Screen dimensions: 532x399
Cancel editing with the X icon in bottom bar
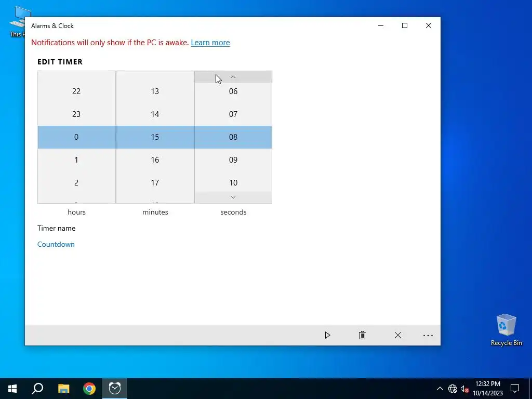click(x=398, y=335)
